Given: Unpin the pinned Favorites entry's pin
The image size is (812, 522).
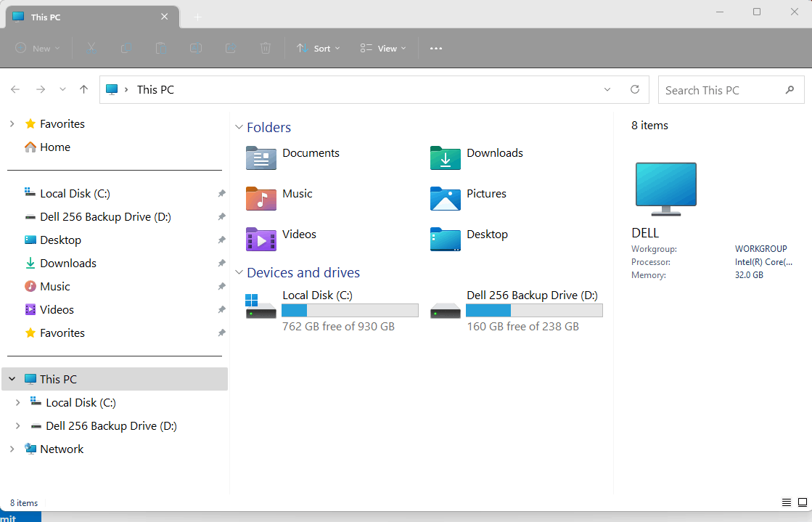Looking at the screenshot, I should pos(221,333).
